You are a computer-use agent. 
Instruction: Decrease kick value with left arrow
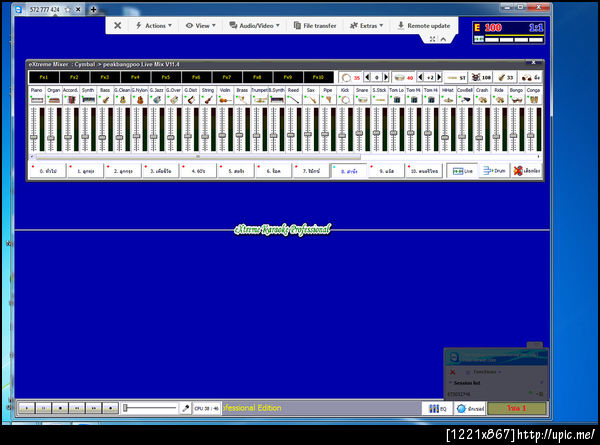pyautogui.click(x=367, y=77)
